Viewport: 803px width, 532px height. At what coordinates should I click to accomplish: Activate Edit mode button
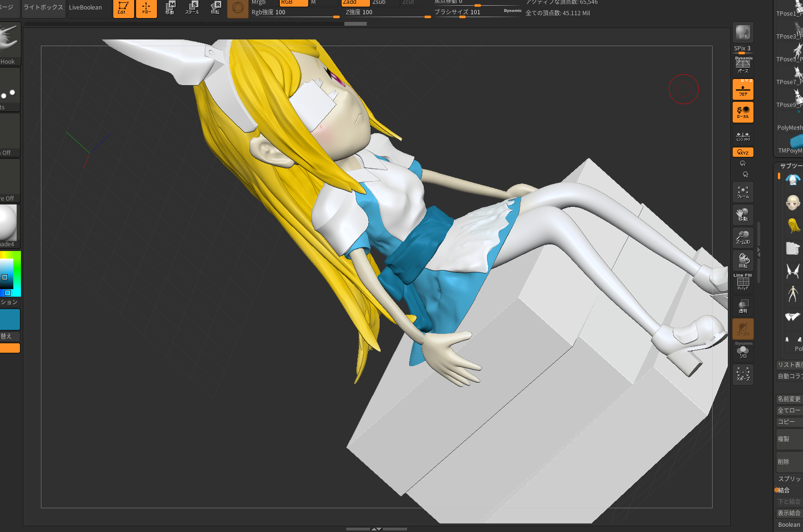point(123,8)
